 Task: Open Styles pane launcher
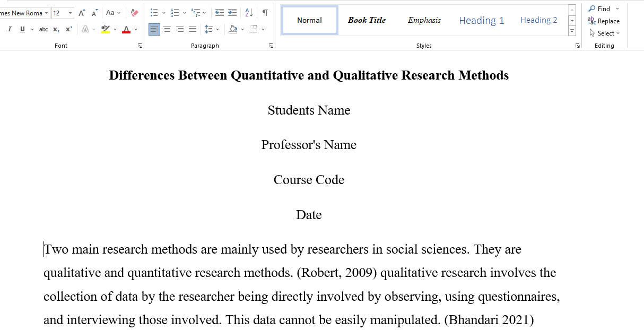tap(578, 46)
